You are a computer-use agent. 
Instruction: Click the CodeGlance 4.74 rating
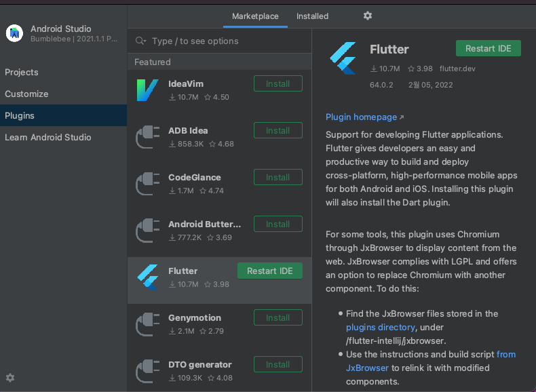[212, 191]
